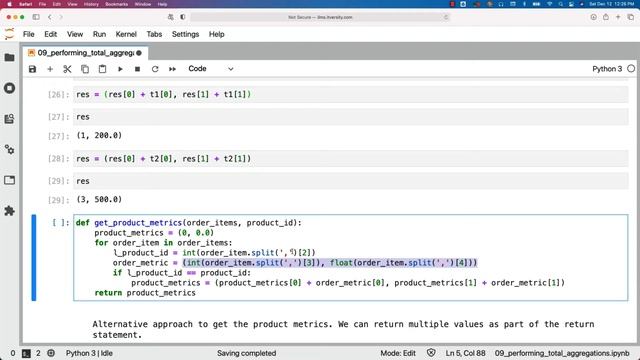Open the extension manager puzzle icon
Screen dimensions: 640x360
[x=9, y=211]
